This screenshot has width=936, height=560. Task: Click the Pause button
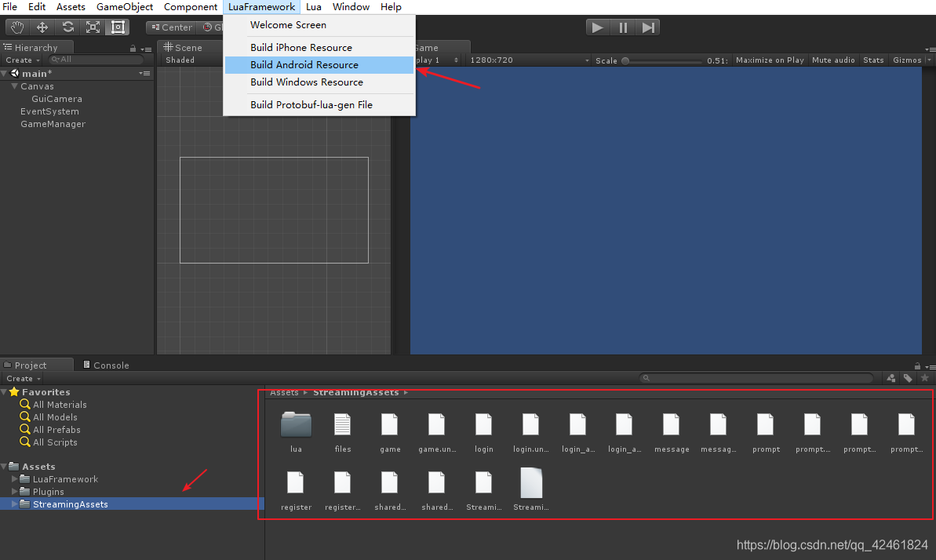tap(623, 27)
